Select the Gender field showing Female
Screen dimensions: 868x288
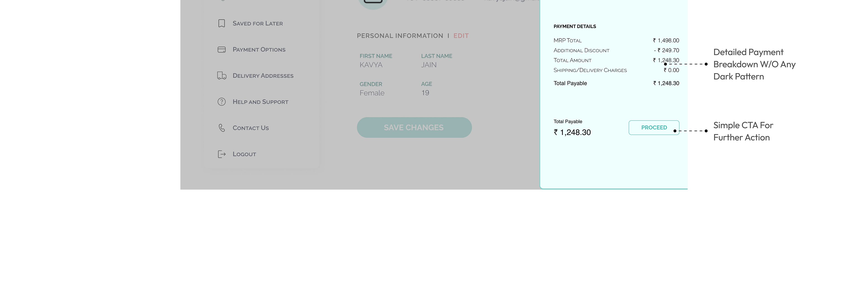point(372,93)
